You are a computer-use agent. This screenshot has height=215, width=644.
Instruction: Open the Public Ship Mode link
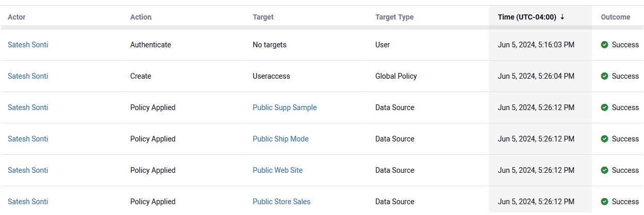280,139
